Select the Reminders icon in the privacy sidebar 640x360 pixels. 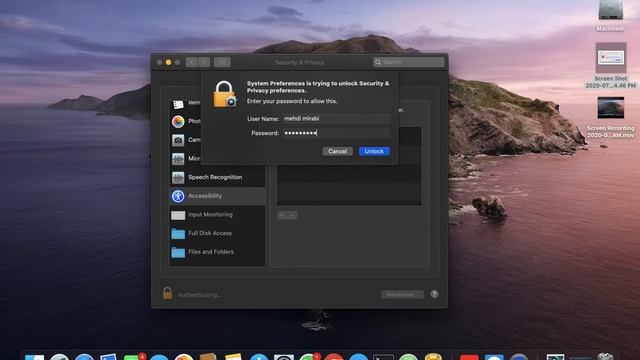(x=178, y=104)
